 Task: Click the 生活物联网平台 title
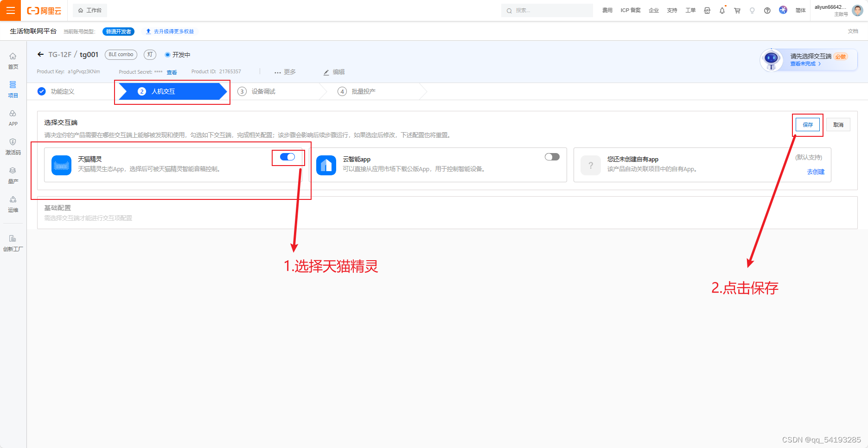tap(33, 31)
